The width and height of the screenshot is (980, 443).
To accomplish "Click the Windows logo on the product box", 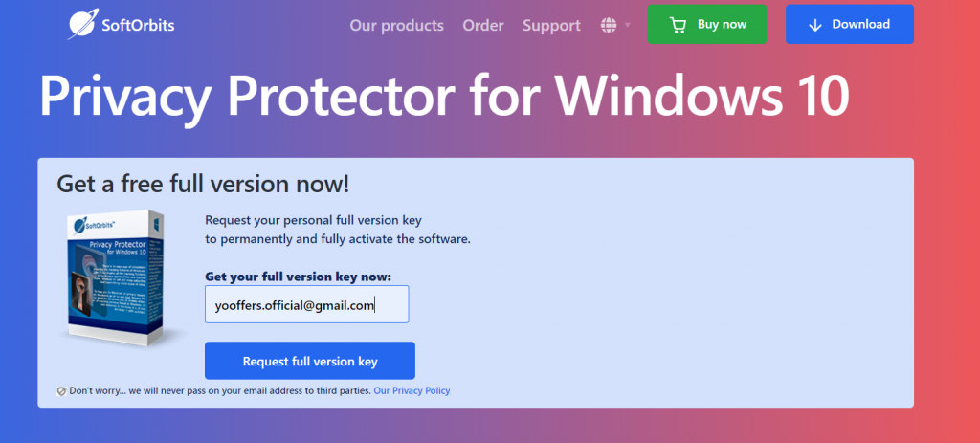I will 156,223.
